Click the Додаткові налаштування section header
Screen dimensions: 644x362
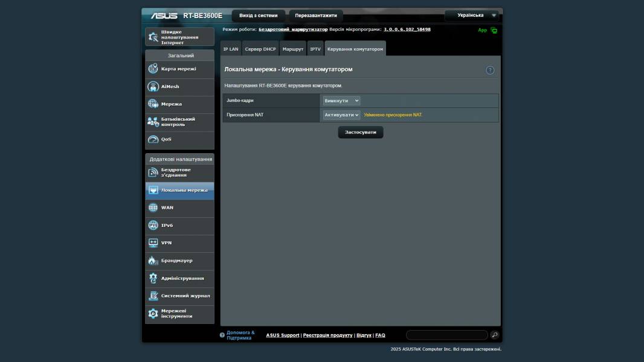point(181,159)
